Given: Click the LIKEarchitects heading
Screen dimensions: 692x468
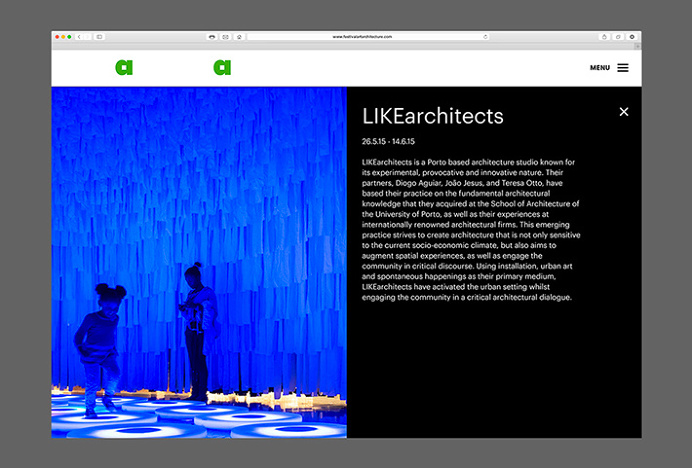Looking at the screenshot, I should click(432, 117).
